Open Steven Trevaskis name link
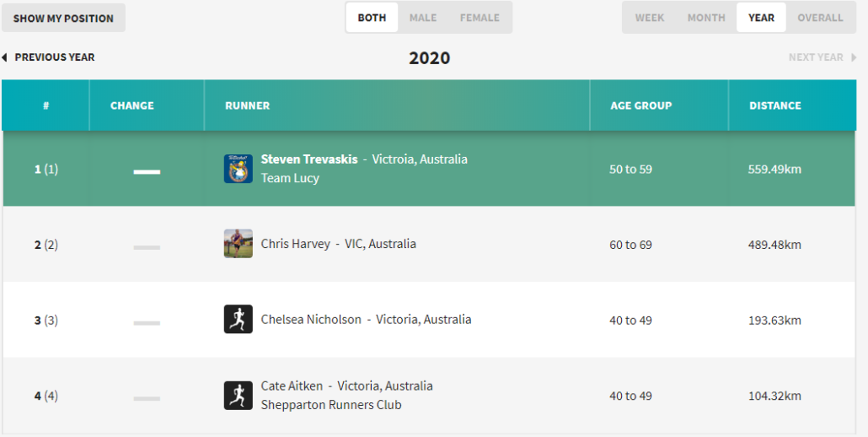Viewport: 868px width, 437px height. pos(309,159)
